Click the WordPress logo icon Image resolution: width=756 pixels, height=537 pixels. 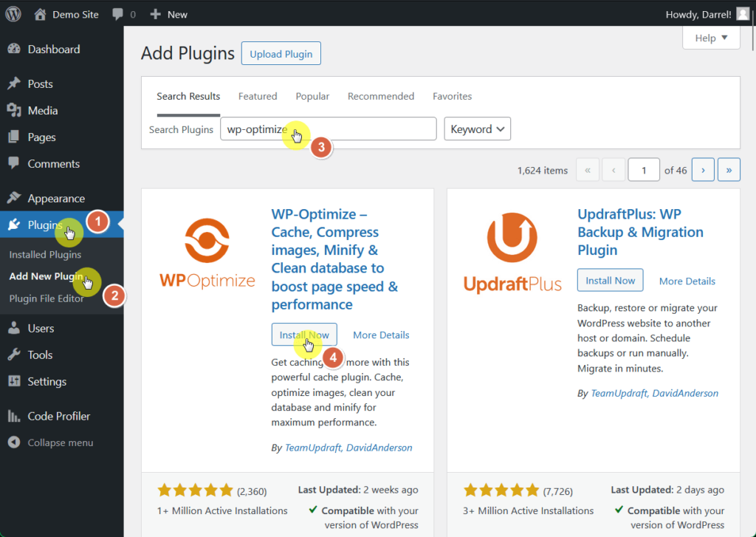click(x=13, y=14)
